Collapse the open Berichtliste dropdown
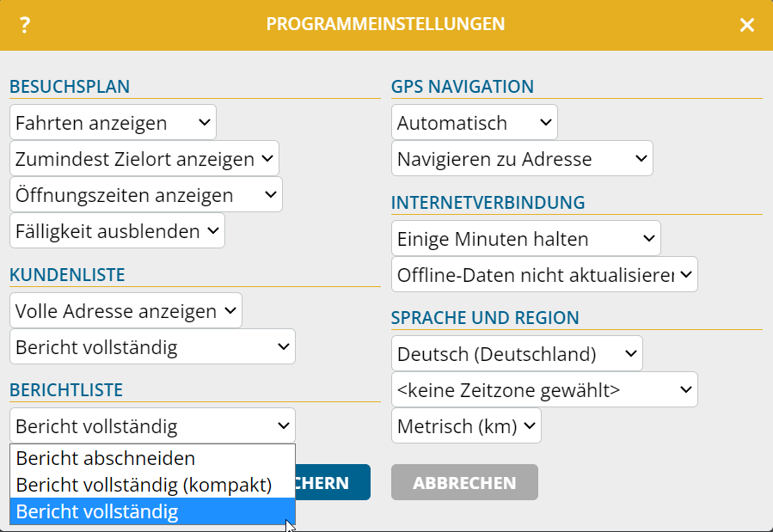This screenshot has height=532, width=773. pos(152,425)
